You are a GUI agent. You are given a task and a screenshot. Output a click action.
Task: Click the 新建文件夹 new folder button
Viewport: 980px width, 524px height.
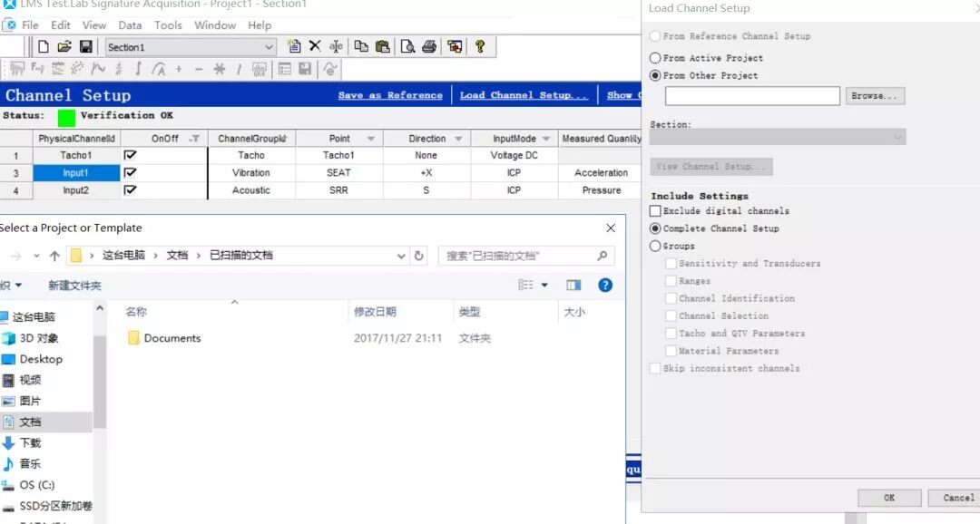[74, 286]
